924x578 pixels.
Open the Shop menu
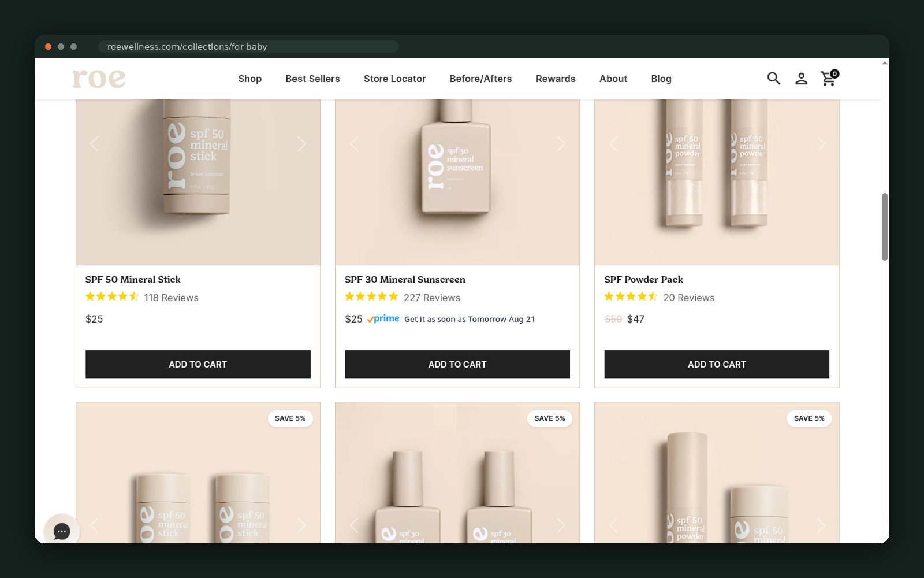click(249, 79)
